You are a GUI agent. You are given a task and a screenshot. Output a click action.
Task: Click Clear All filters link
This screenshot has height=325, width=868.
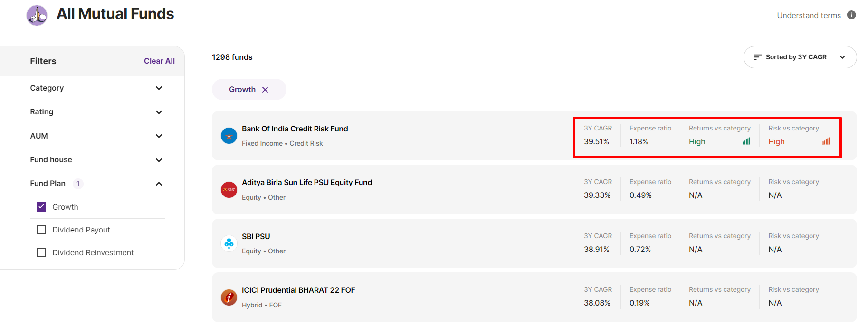pos(159,61)
